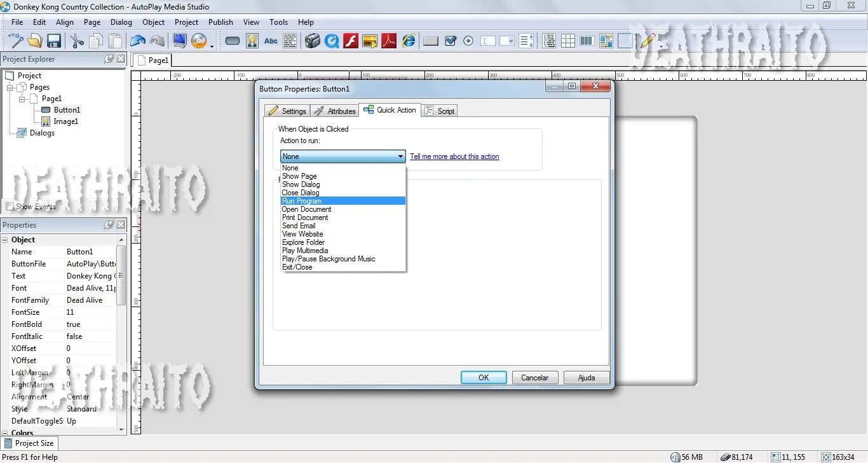The width and height of the screenshot is (868, 463).
Task: Insert a QuickTime object from toolbar
Action: coord(332,41)
